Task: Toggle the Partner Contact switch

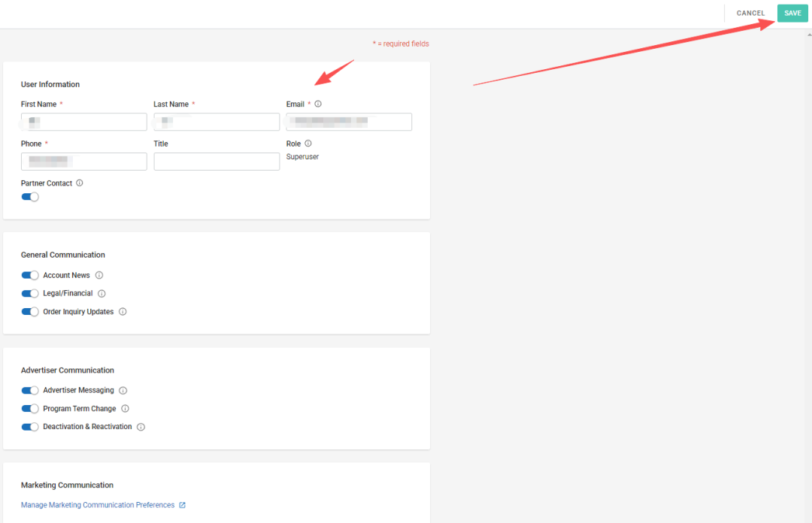Action: pyautogui.click(x=30, y=197)
